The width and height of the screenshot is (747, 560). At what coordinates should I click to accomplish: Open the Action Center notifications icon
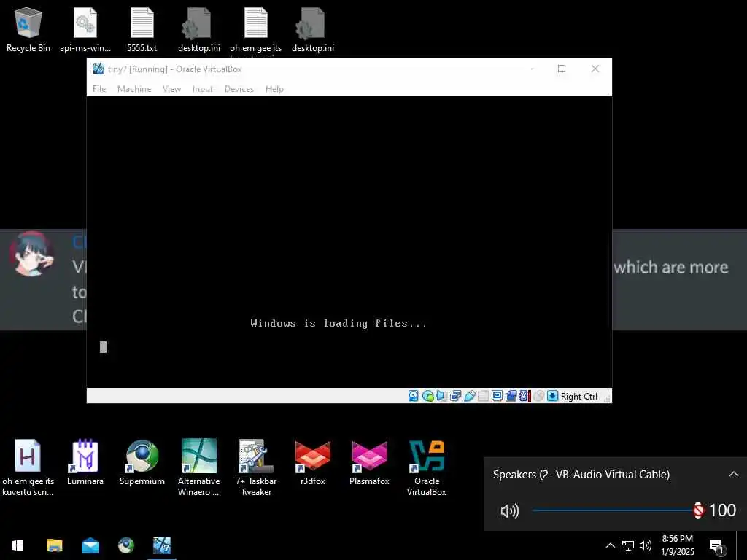[717, 546]
